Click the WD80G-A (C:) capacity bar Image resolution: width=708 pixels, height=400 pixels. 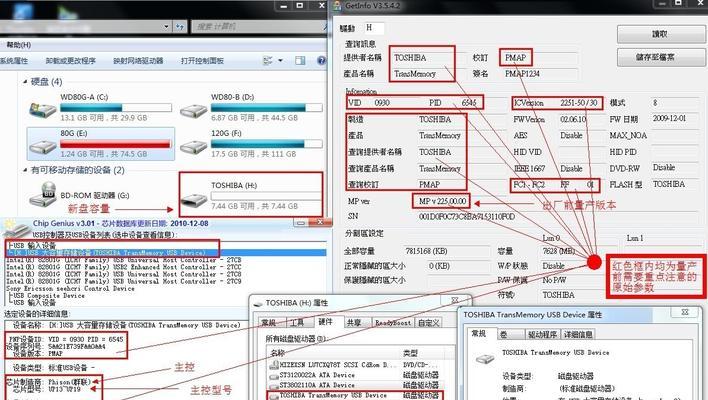(115, 108)
